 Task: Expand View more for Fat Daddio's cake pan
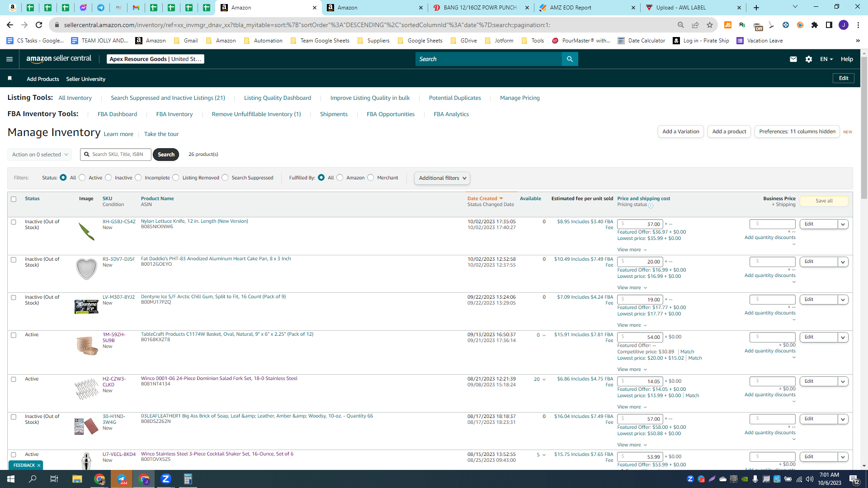[632, 288]
